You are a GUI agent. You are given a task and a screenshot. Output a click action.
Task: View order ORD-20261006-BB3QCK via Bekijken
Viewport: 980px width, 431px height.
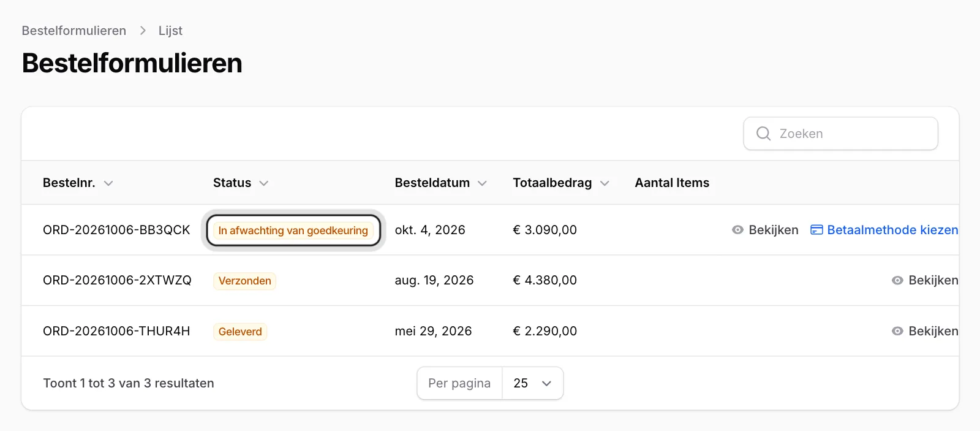click(766, 230)
